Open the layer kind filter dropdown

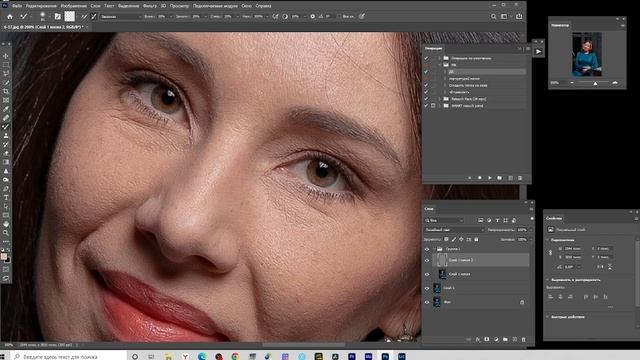[x=444, y=220]
